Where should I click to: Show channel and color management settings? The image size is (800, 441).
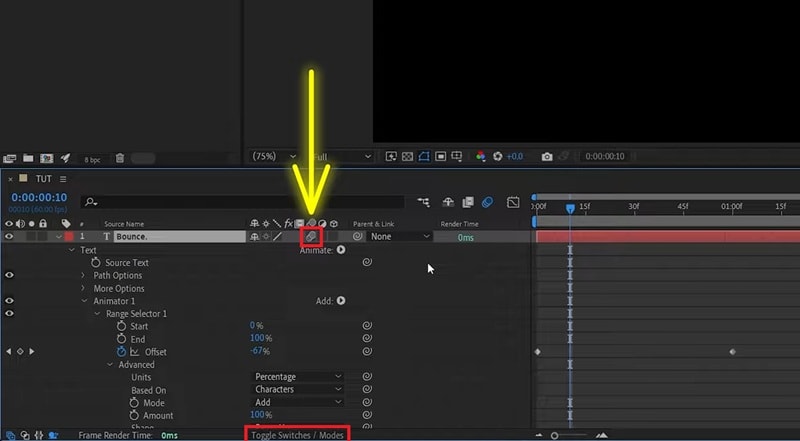tap(481, 157)
